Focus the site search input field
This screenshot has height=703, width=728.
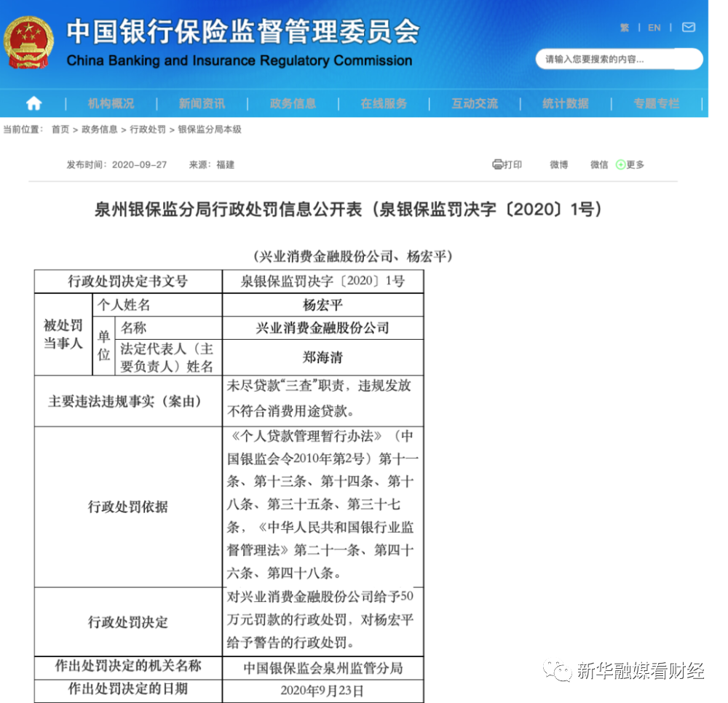point(619,59)
